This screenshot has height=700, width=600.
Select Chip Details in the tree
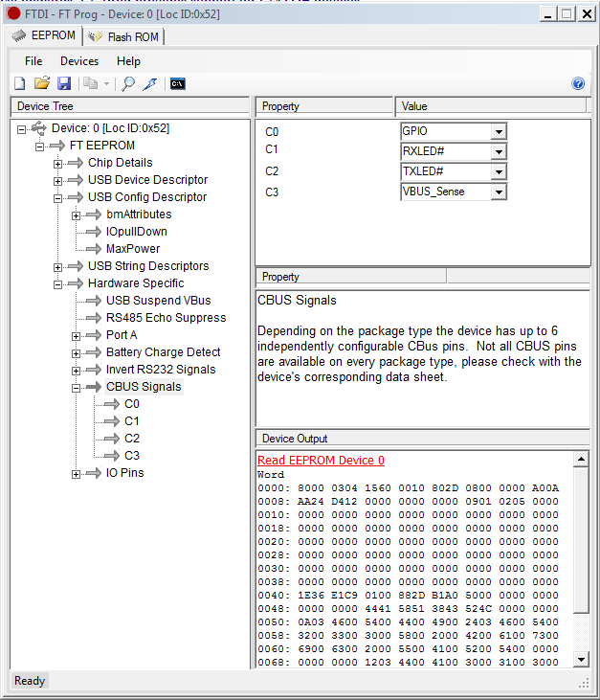[120, 163]
